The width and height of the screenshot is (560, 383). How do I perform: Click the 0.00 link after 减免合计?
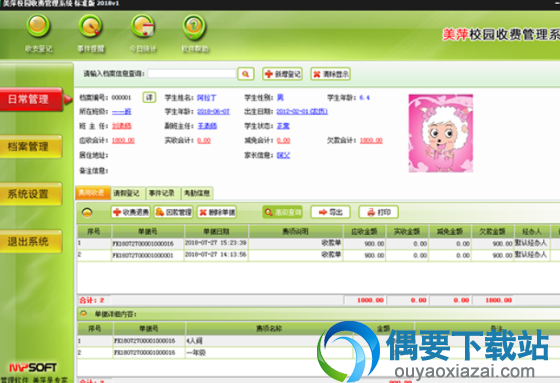point(284,141)
